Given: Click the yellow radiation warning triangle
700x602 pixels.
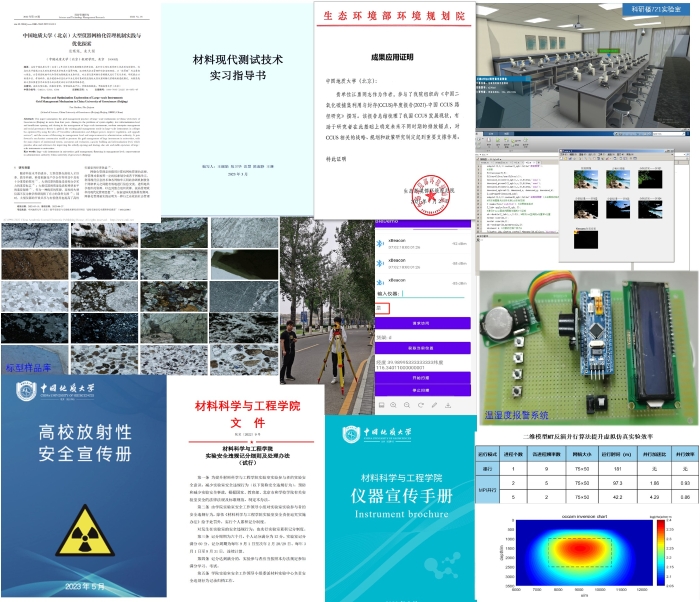Looking at the screenshot, I should pos(85,531).
